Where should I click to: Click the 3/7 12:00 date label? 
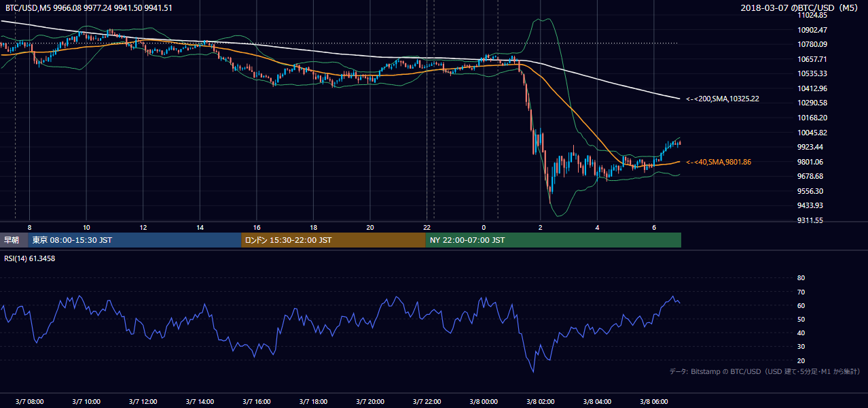tap(143, 401)
